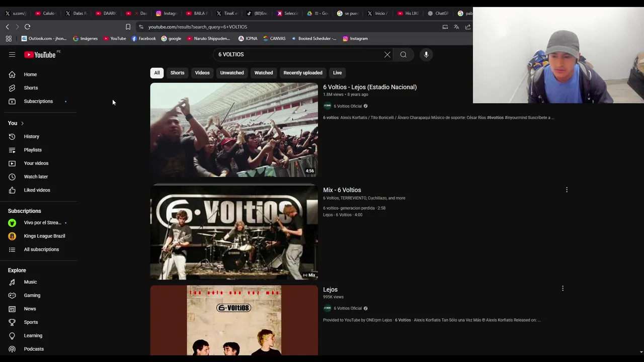Go to the YouTube logo home link
The image size is (644, 362).
click(40, 55)
